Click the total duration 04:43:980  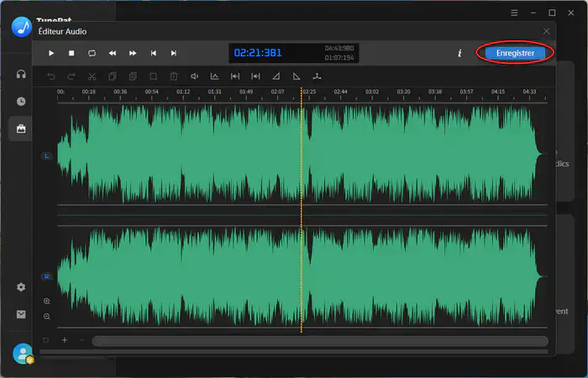pyautogui.click(x=339, y=48)
